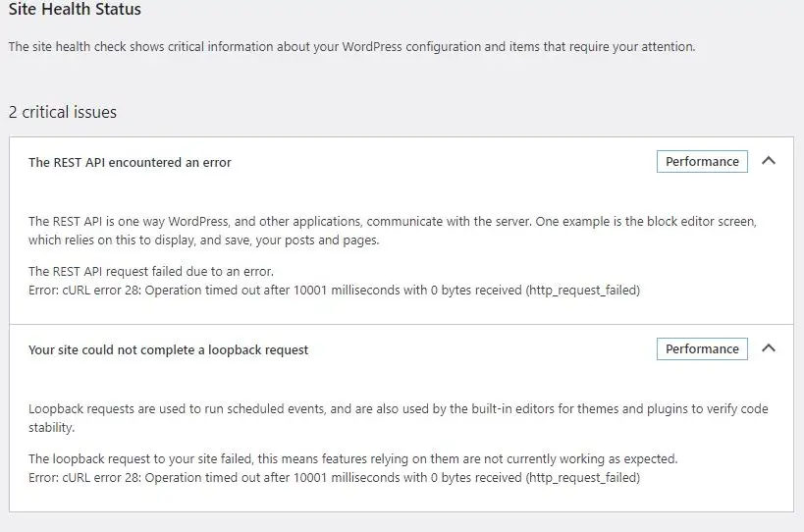Collapse the REST API error section chevron
Viewport: 804px width, 532px height.
click(768, 161)
